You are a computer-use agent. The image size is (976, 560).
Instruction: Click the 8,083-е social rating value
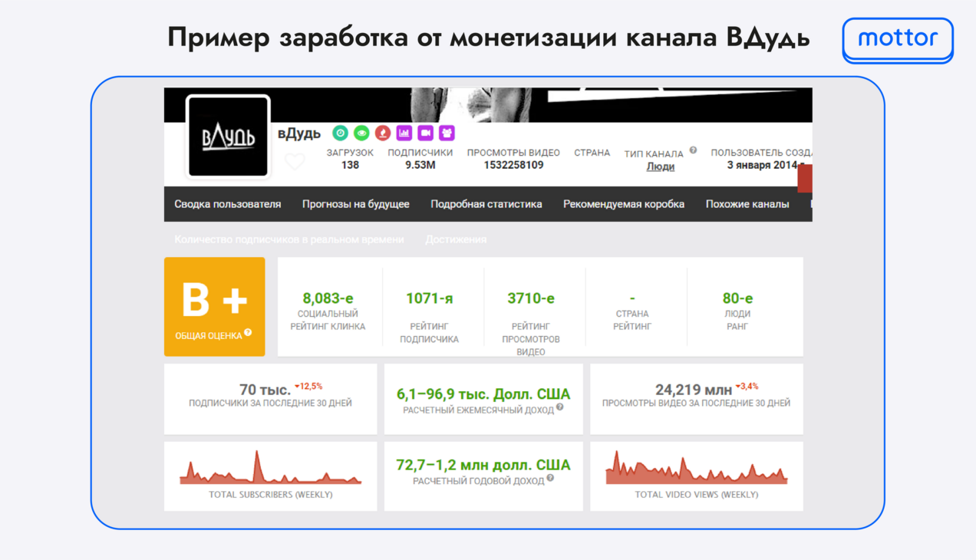coord(328,298)
